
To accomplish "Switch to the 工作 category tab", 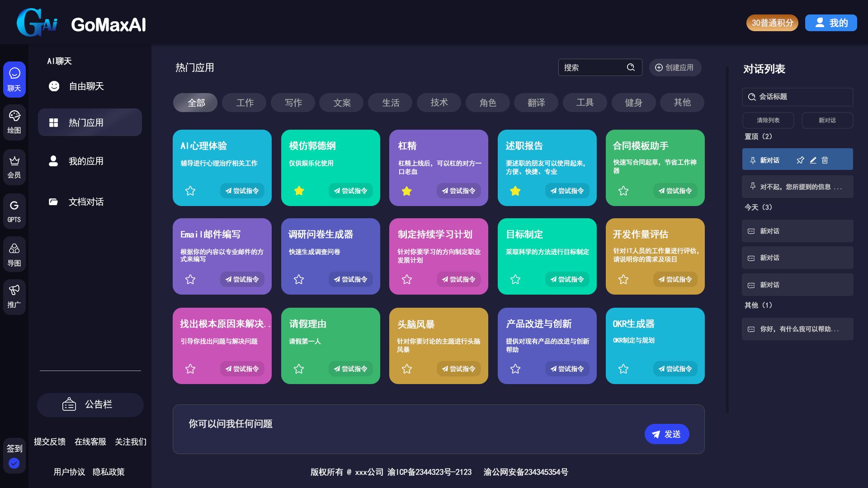I will tap(244, 103).
